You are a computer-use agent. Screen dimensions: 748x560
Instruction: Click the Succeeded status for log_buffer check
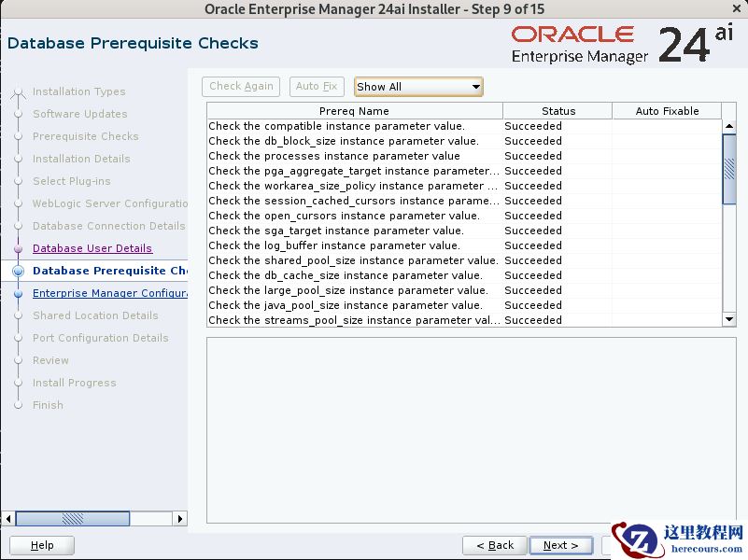[x=533, y=245]
